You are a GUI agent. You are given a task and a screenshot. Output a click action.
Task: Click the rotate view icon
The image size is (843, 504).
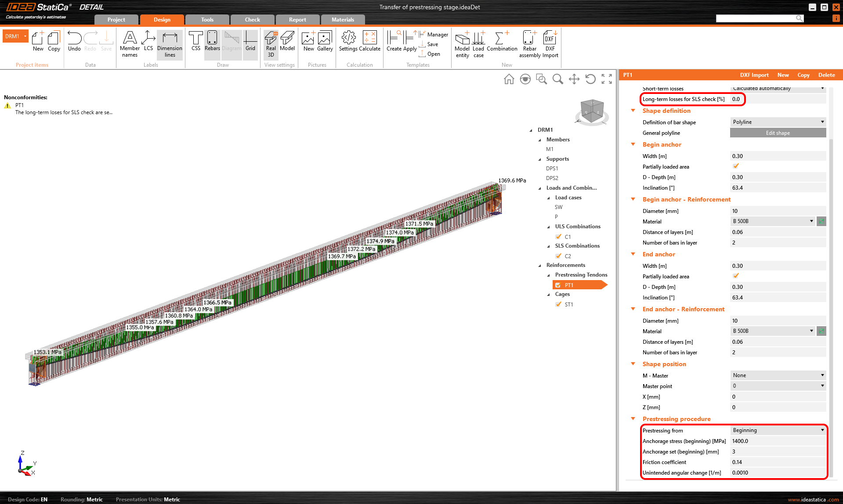(590, 79)
